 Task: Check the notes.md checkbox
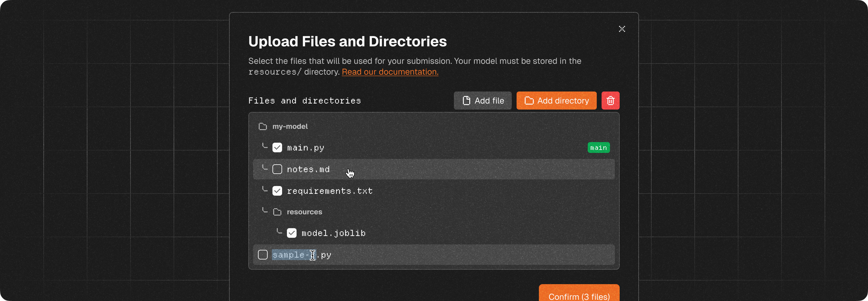[x=277, y=169]
